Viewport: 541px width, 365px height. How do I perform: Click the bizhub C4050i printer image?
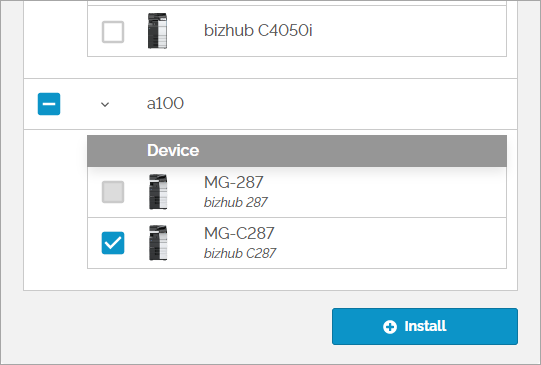click(157, 31)
